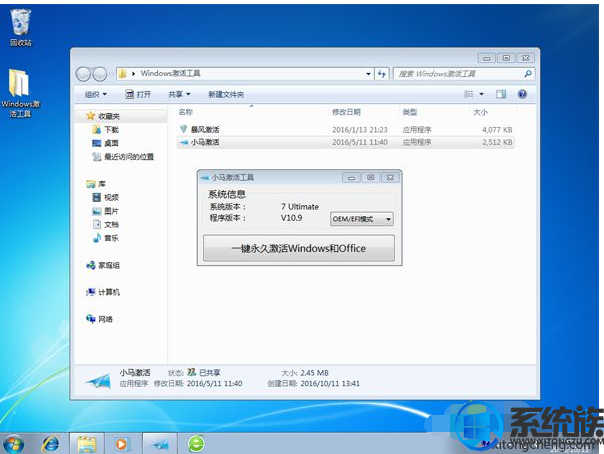Close the 小马激活工具 dialog
The image size is (604, 454).
point(390,178)
